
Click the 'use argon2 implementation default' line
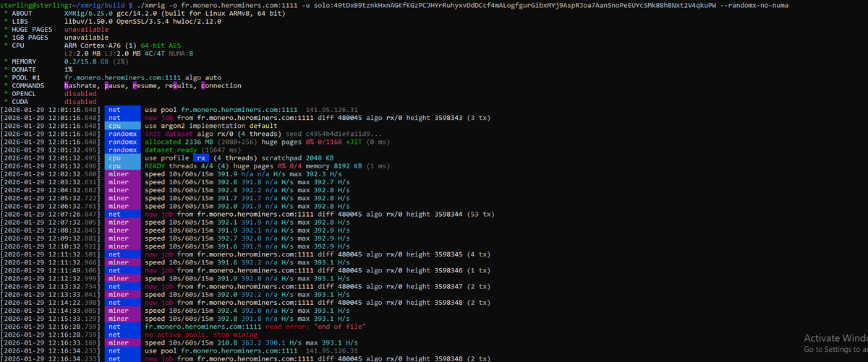(x=212, y=125)
